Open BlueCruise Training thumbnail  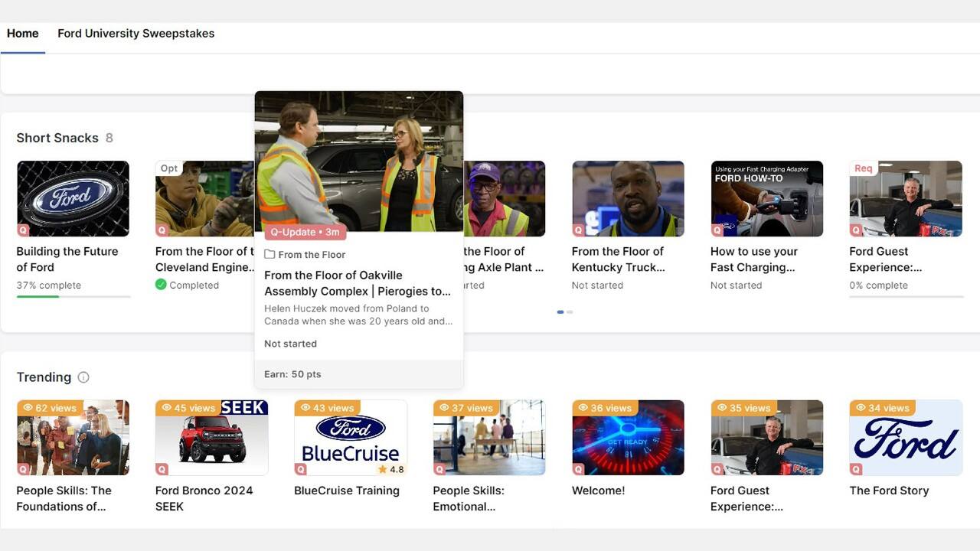coord(351,438)
